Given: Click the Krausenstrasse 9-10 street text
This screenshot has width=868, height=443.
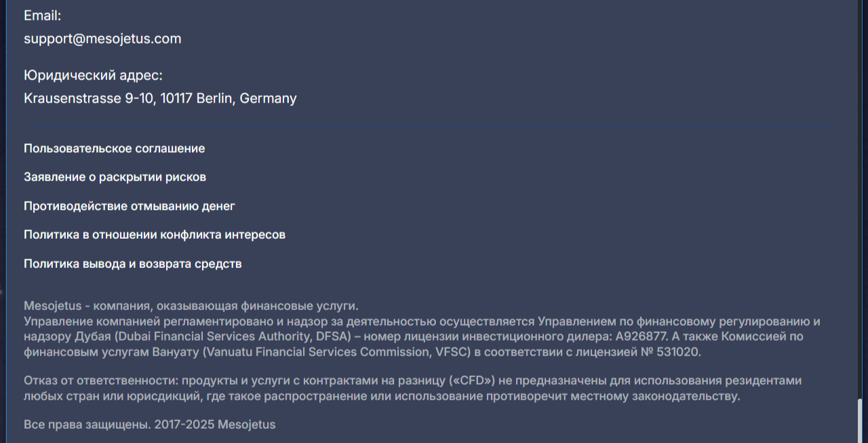Looking at the screenshot, I should [90, 98].
